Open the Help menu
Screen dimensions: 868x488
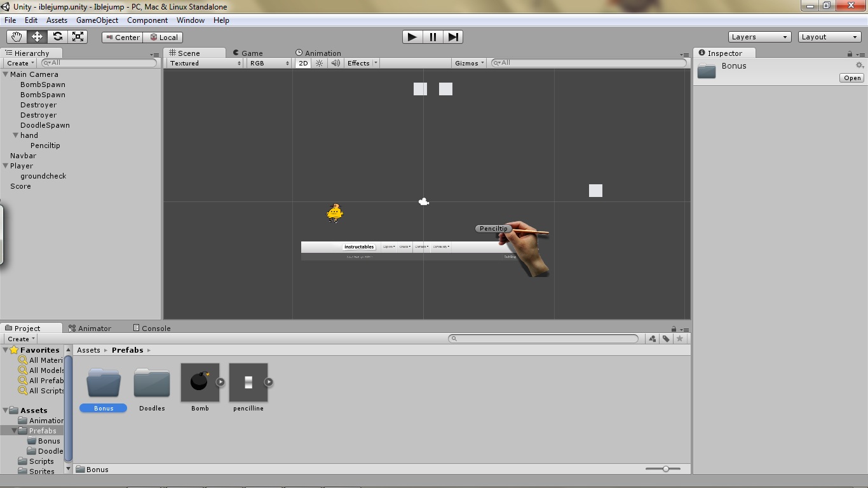pos(221,20)
